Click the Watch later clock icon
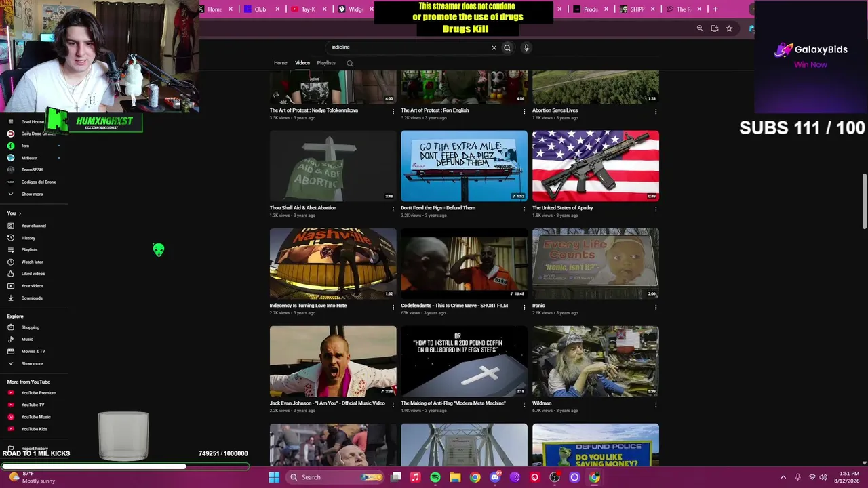Screen dimensions: 868x488 tap(11, 262)
